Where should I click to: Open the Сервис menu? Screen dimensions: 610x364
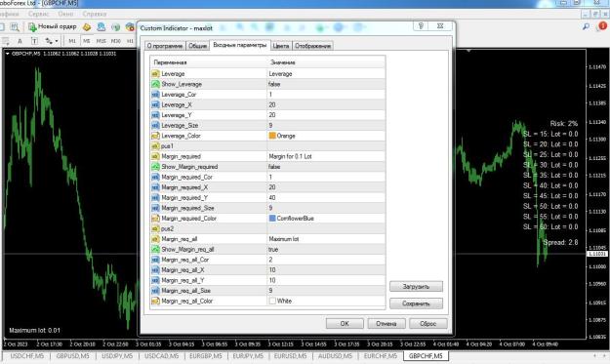point(38,14)
